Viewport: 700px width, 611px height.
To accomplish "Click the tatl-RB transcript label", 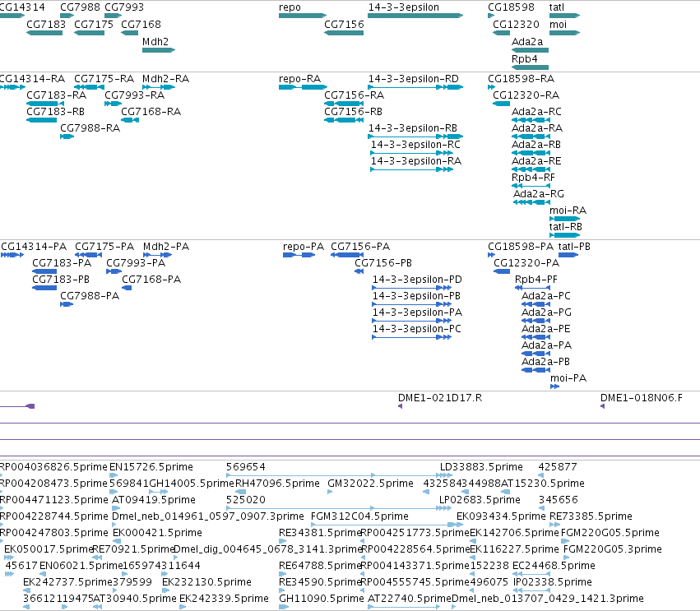I will tap(566, 227).
